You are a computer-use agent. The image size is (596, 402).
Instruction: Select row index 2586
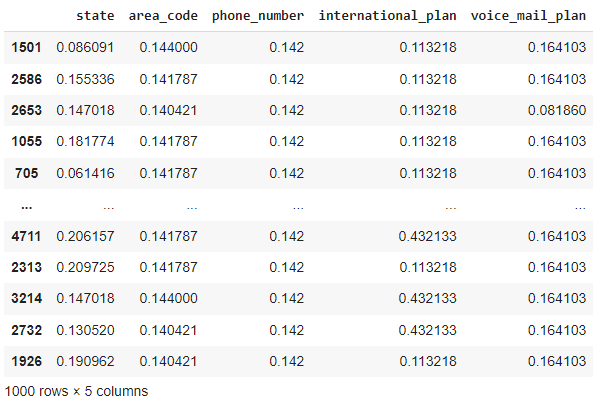26,79
